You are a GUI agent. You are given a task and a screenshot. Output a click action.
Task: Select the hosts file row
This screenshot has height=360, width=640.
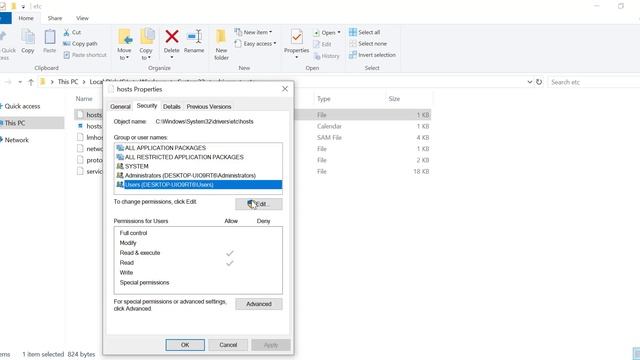[x=252, y=115]
